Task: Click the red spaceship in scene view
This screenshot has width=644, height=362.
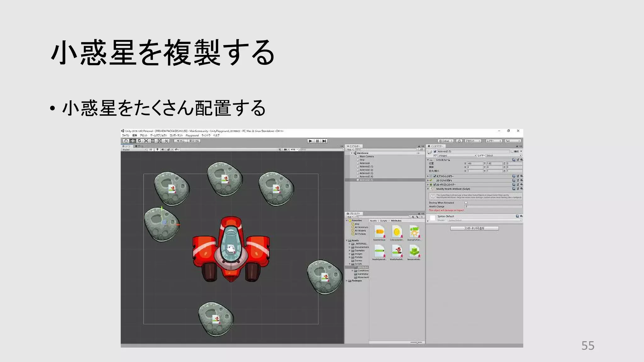Action: (x=231, y=249)
